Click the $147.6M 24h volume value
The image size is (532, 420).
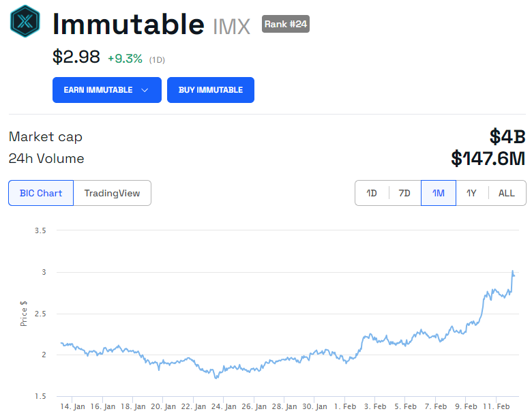488,159
